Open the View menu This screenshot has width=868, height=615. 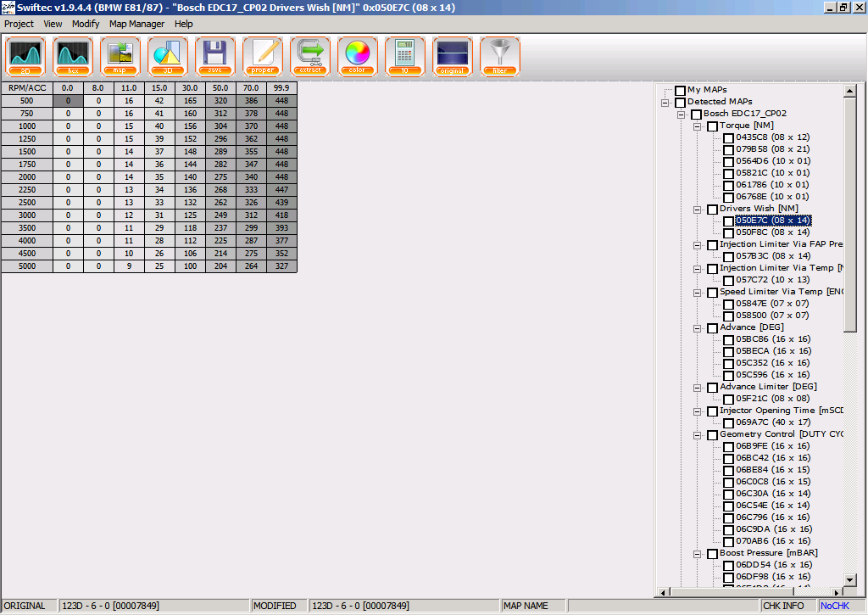tap(53, 24)
